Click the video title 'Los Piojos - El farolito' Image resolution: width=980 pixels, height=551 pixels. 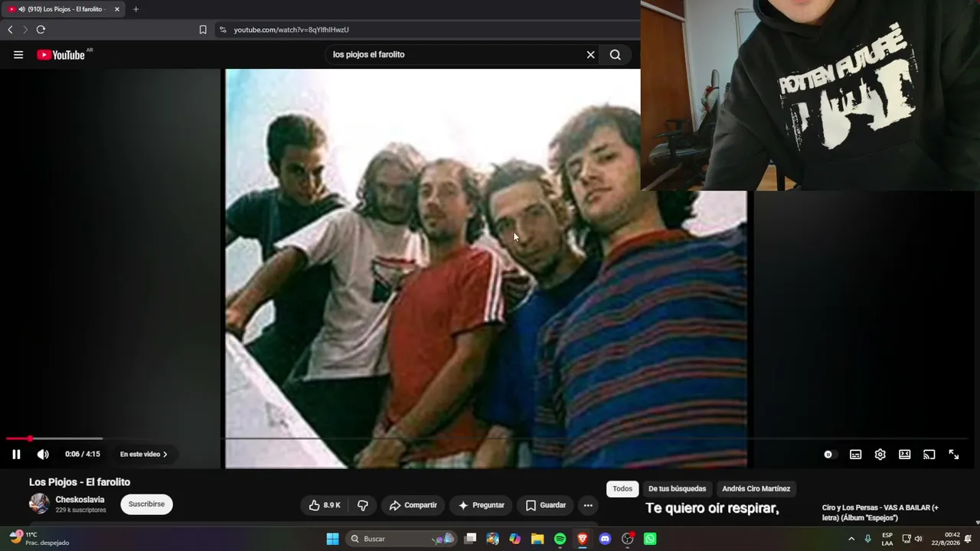point(80,482)
